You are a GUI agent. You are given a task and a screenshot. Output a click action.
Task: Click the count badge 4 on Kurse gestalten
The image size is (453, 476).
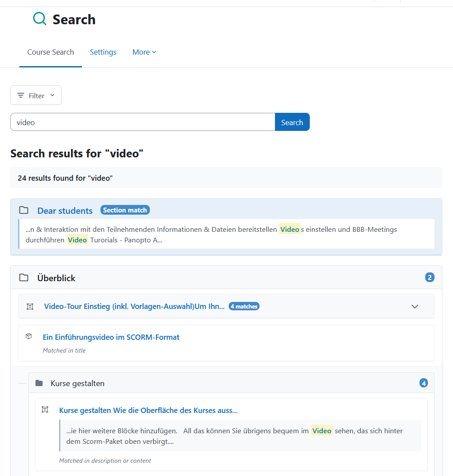pos(423,383)
